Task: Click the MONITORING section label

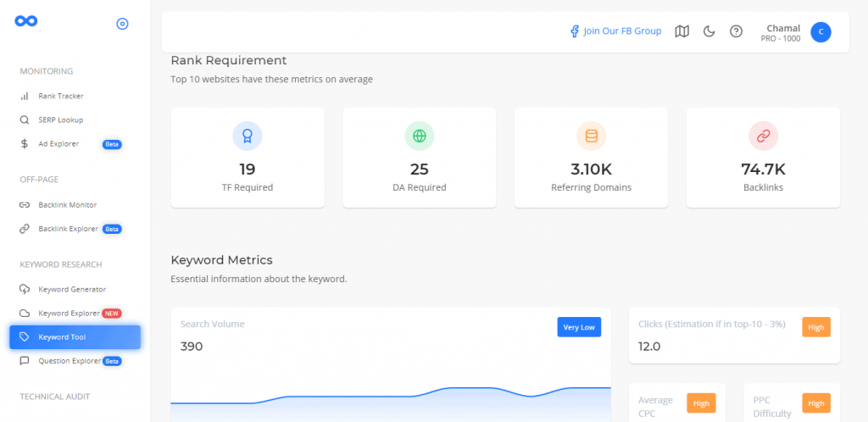Action: [x=47, y=71]
